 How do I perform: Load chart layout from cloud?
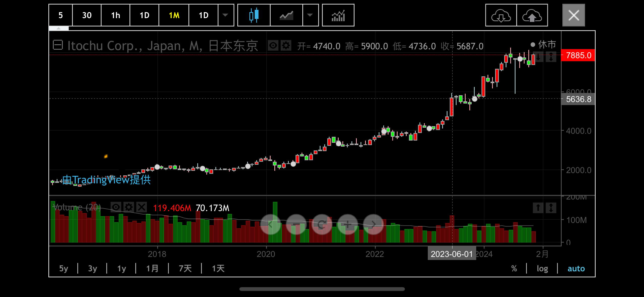coord(501,15)
